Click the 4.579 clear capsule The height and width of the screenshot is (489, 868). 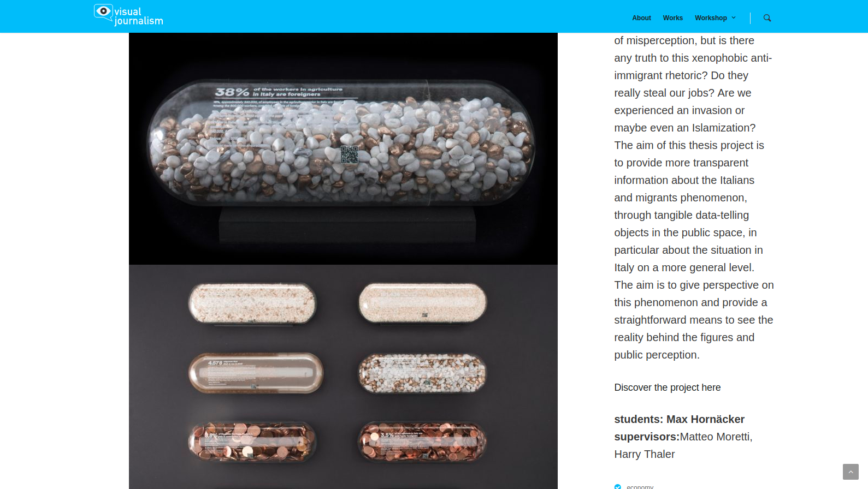[x=256, y=373]
